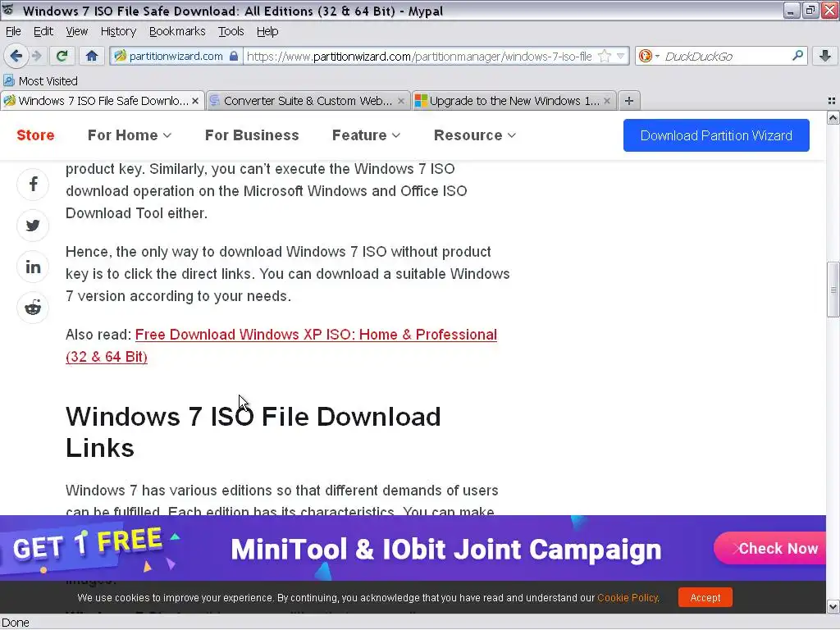The height and width of the screenshot is (630, 840).
Task: Click the MiniTool & IObit Joint Campaign banner
Action: tap(413, 547)
